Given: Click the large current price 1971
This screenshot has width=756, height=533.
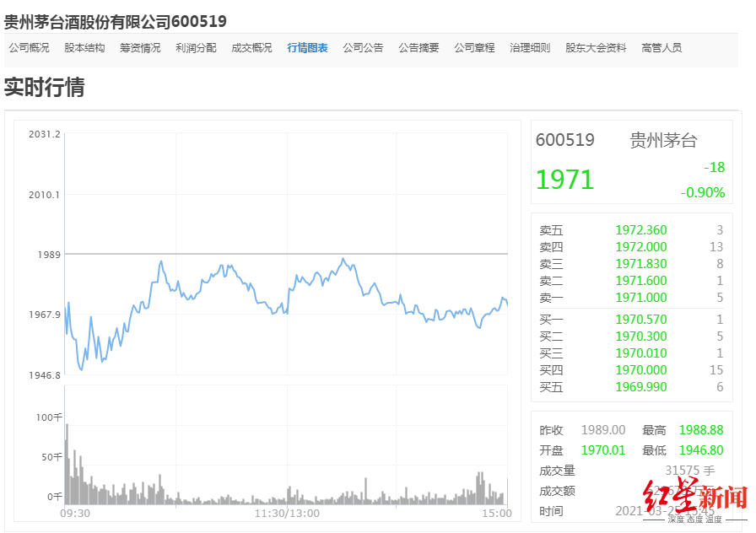Looking at the screenshot, I should click(565, 180).
